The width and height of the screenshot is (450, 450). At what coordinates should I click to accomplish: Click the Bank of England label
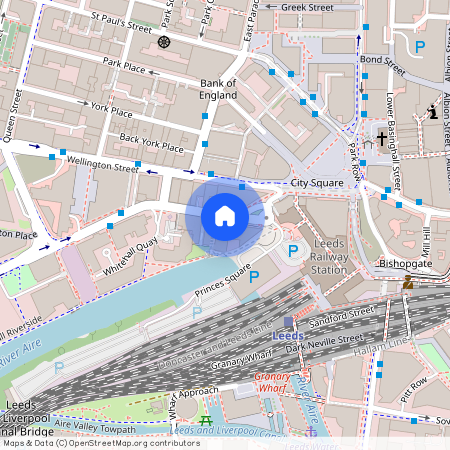pyautogui.click(x=218, y=89)
